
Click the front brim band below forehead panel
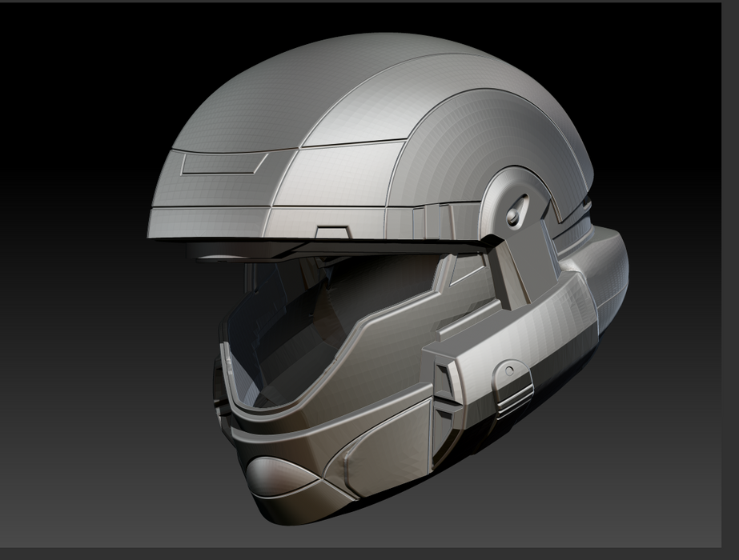click(x=208, y=221)
